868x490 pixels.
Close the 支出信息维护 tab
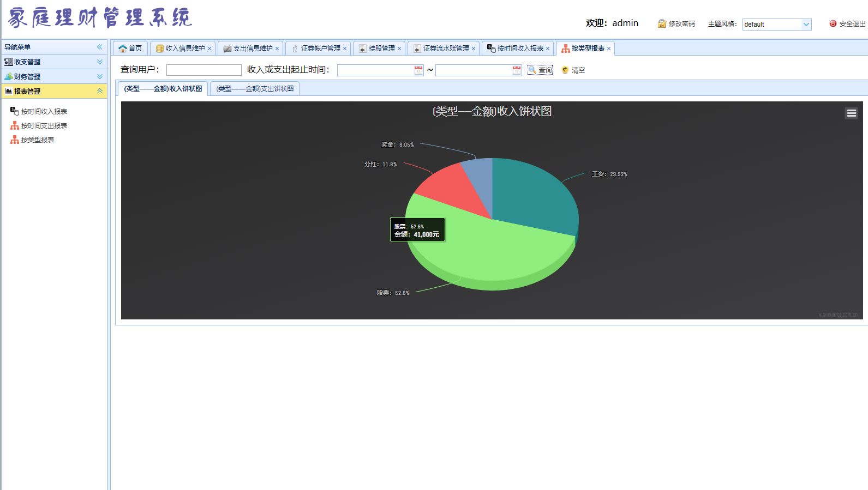pos(277,49)
